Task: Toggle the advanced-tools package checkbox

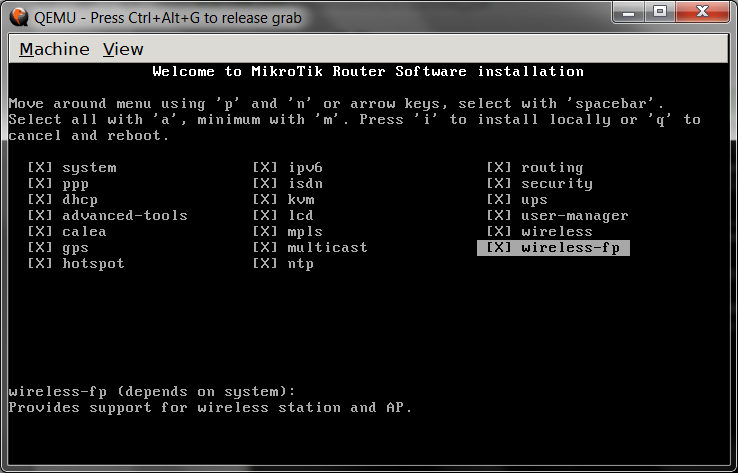Action: [x=40, y=216]
